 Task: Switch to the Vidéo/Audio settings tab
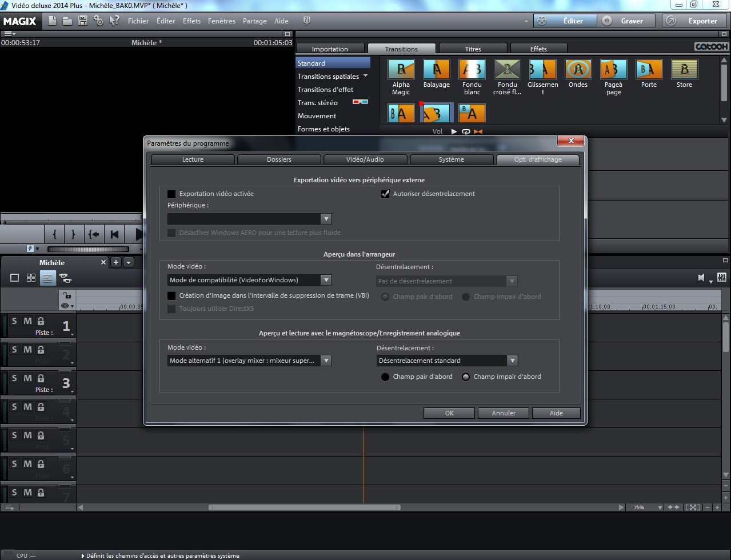point(365,159)
